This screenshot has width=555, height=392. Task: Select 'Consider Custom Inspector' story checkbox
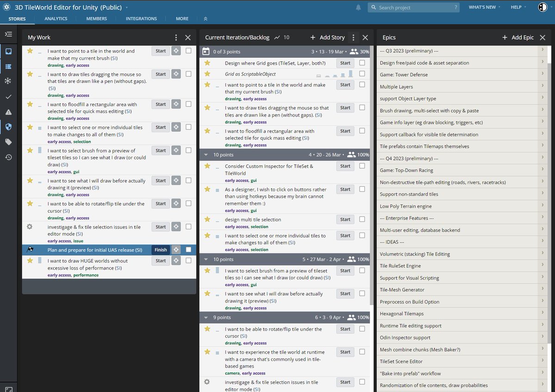[x=362, y=166]
